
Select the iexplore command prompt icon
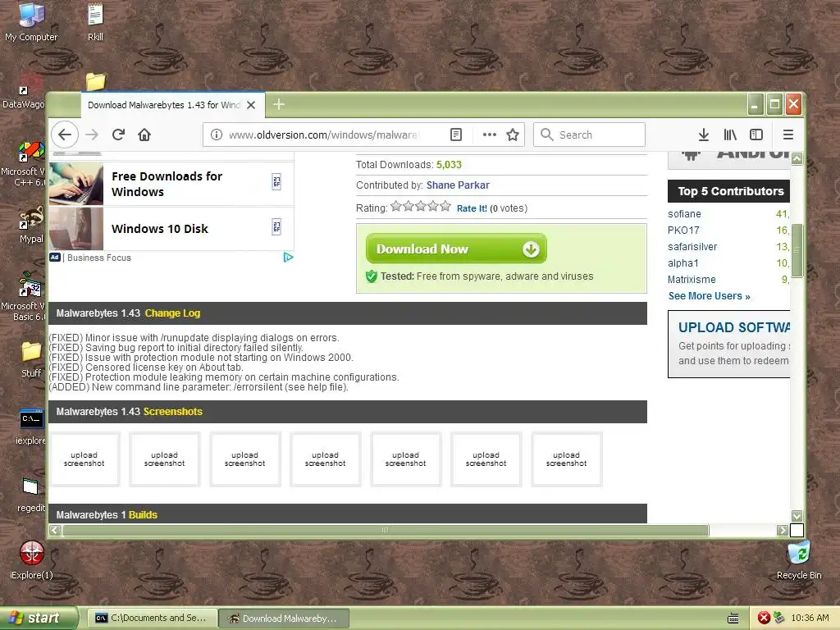(30, 427)
